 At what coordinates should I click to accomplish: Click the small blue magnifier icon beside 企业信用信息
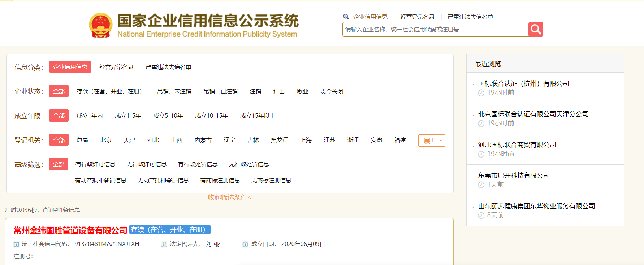point(346,17)
